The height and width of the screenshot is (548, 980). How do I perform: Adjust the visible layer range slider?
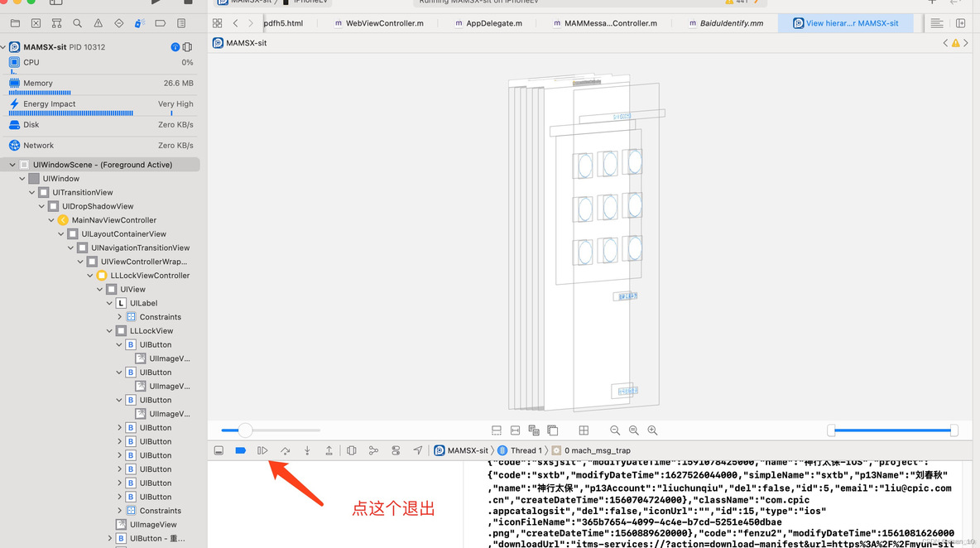click(x=892, y=430)
